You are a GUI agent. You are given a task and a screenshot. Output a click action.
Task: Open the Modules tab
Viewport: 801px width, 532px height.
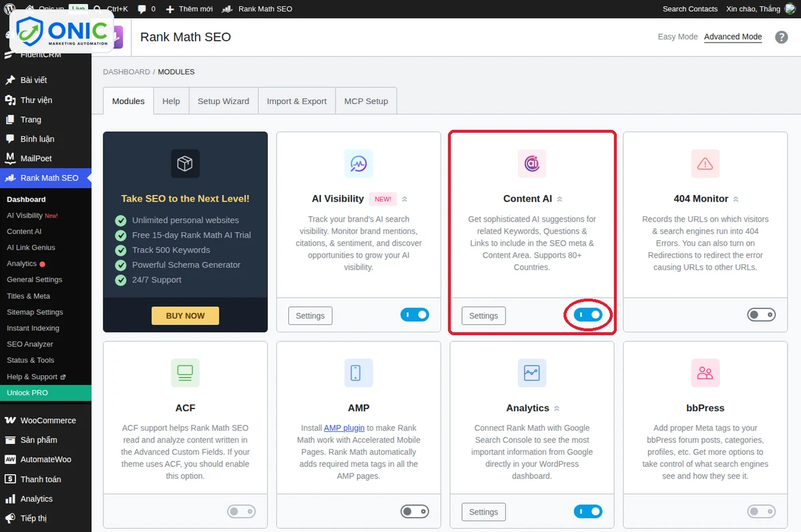(x=128, y=101)
